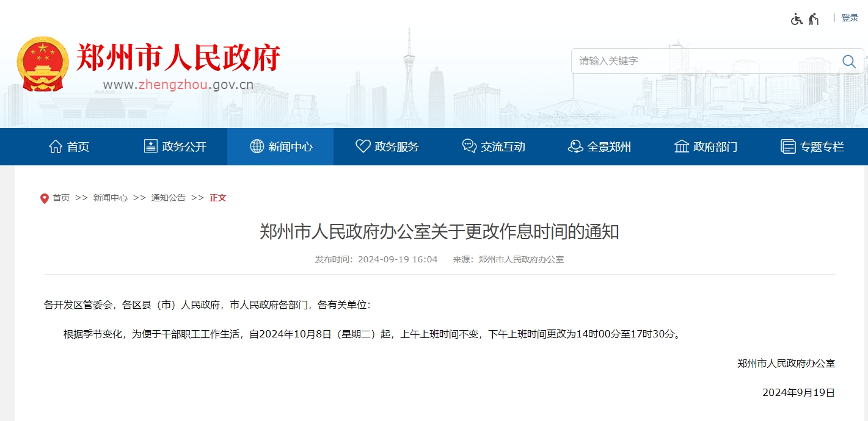Select the 新闻中心 navigation tab

tap(280, 146)
